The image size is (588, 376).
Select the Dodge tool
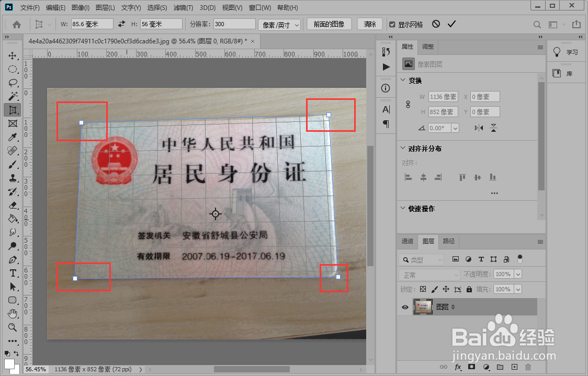[x=13, y=246]
